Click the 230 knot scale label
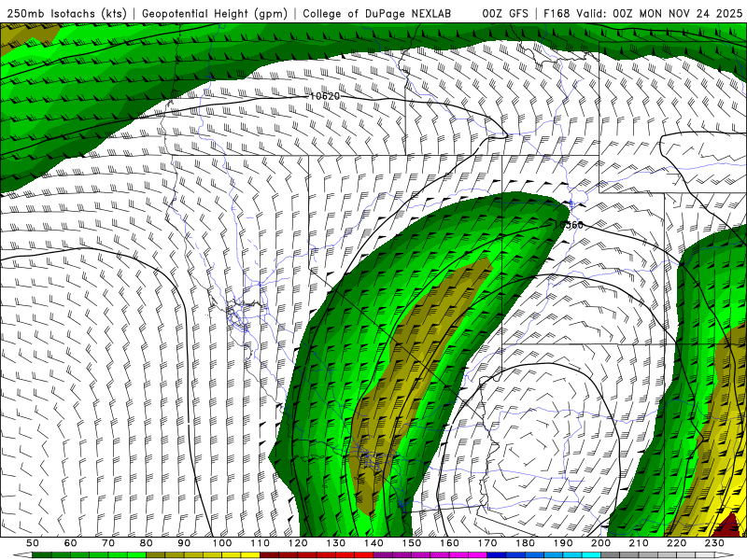Viewport: 747px width, 560px height. click(715, 543)
